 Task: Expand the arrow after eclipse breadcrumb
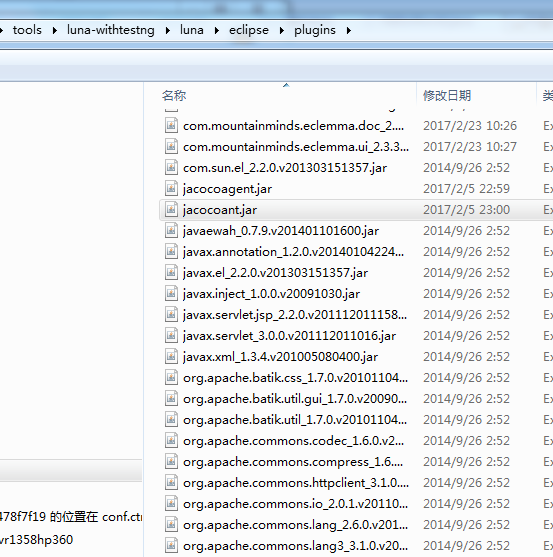coord(282,31)
